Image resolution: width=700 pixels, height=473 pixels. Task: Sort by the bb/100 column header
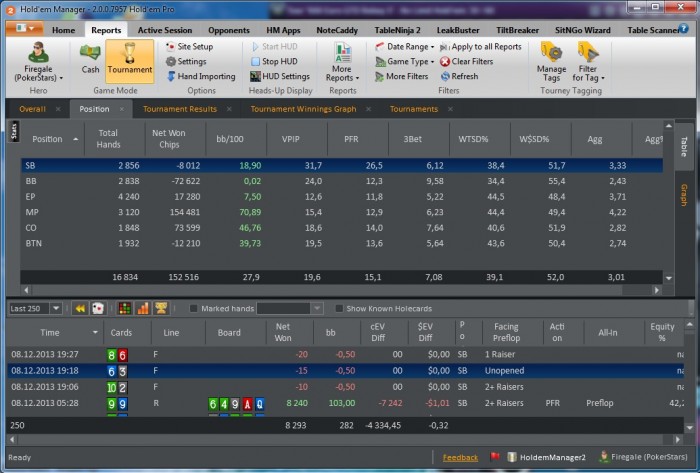(x=236, y=139)
